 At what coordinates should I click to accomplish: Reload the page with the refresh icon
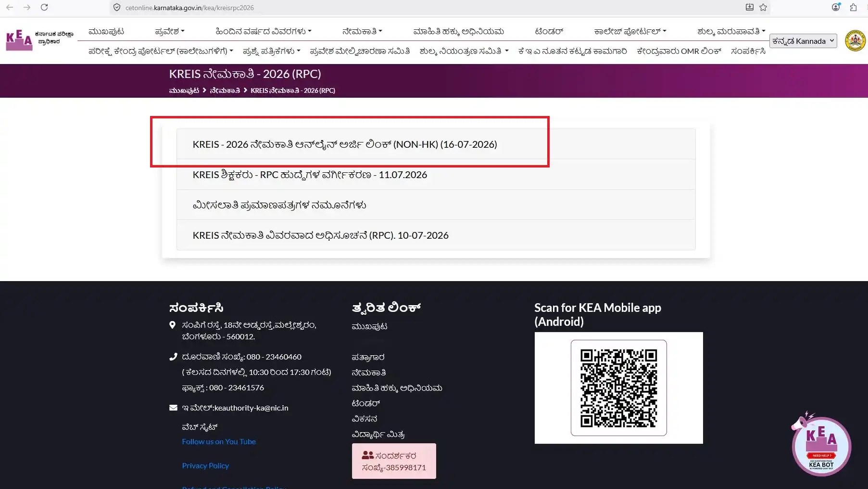[x=44, y=7]
